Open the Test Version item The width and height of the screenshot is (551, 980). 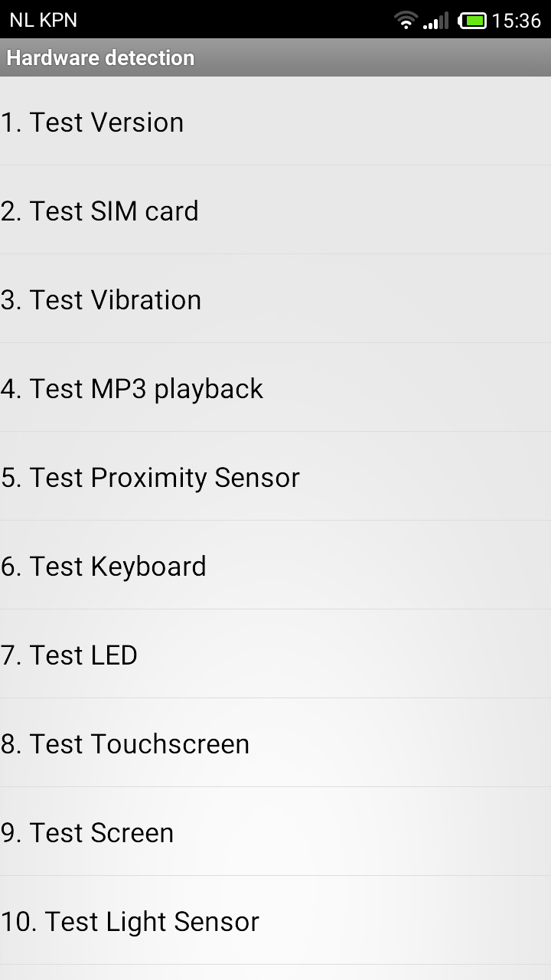click(275, 121)
